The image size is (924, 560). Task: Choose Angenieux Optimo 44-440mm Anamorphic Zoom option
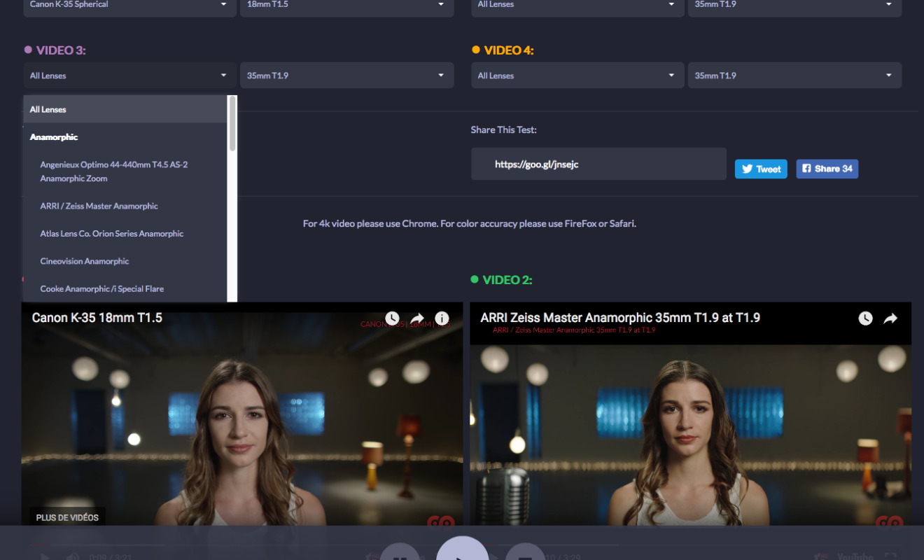pos(125,171)
